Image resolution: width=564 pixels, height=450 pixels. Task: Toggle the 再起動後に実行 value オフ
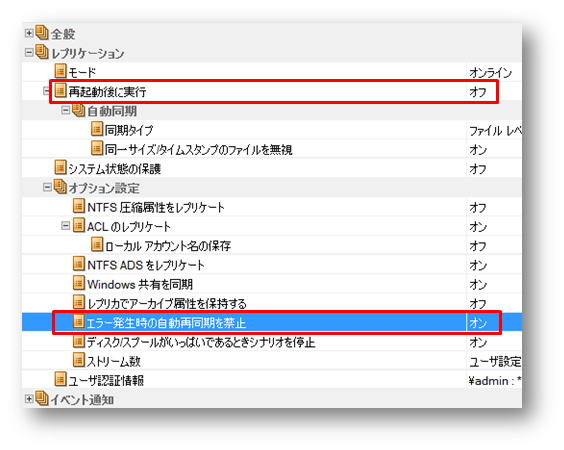pos(478,92)
